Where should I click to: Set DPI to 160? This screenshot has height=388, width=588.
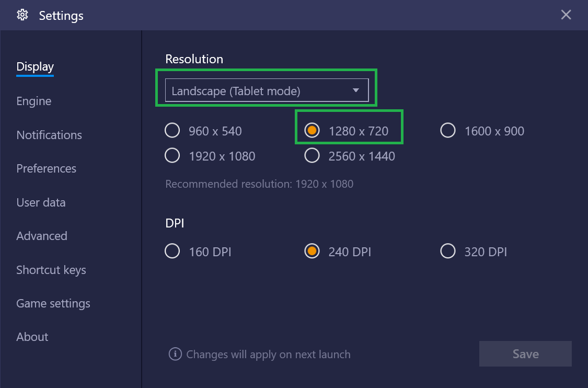tap(172, 252)
